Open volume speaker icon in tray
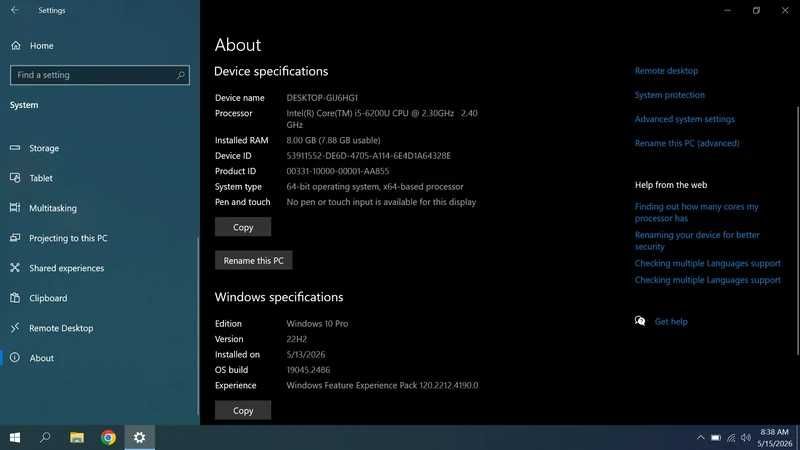 pos(746,438)
